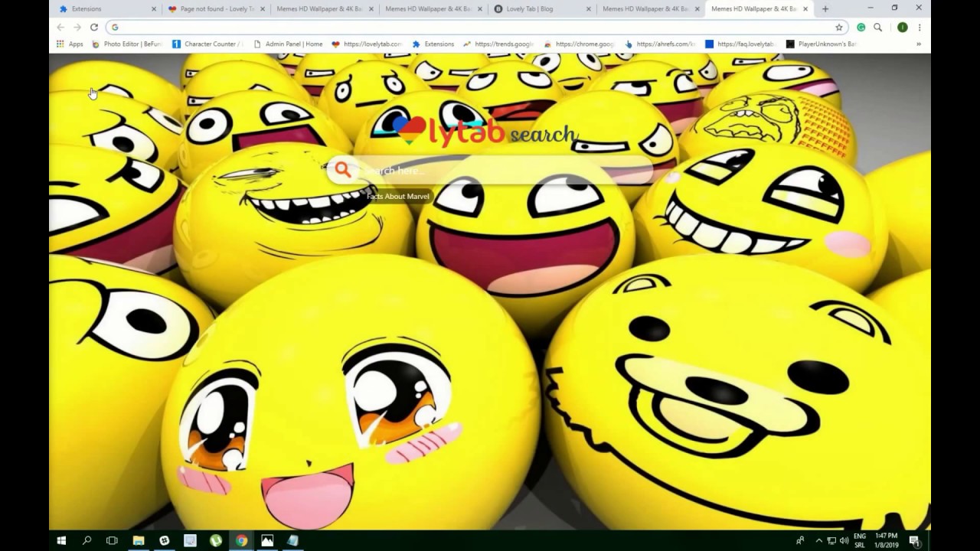The height and width of the screenshot is (551, 980).
Task: Close the Extensions tab
Action: click(x=154, y=9)
